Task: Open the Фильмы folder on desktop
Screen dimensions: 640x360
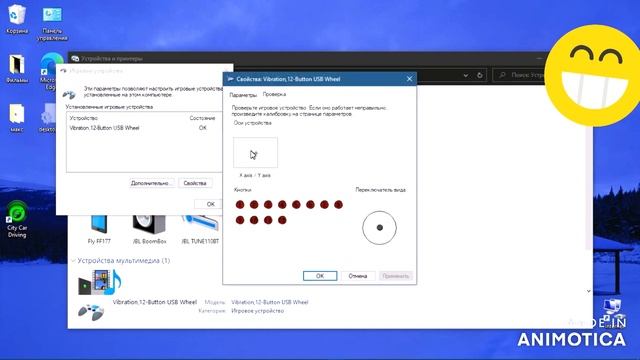Action: pos(17,68)
